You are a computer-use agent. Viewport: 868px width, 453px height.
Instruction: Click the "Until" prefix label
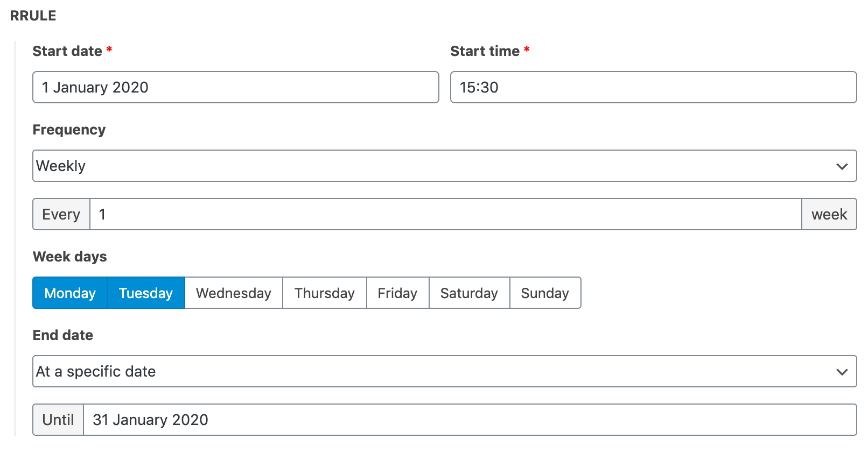58,420
